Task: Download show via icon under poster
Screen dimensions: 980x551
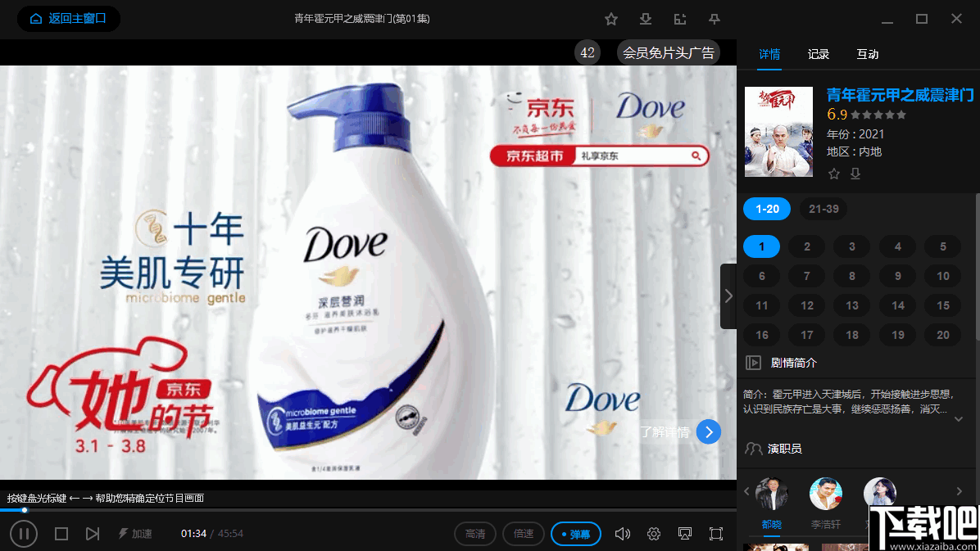Action: (x=855, y=174)
